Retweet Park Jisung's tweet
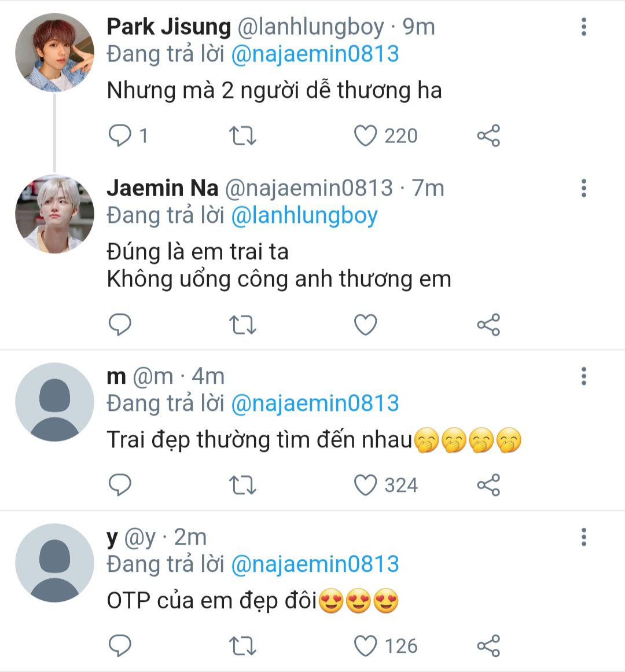Screen dimensions: 625x672 click(x=242, y=136)
